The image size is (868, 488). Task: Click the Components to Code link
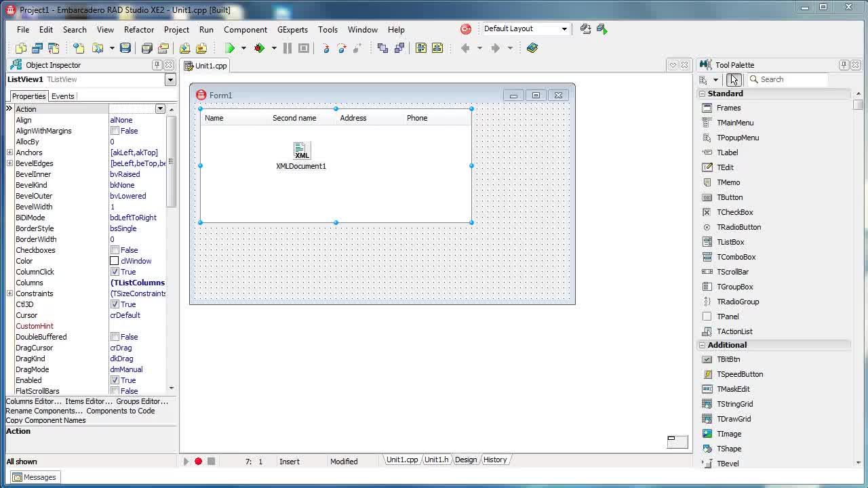(120, 411)
